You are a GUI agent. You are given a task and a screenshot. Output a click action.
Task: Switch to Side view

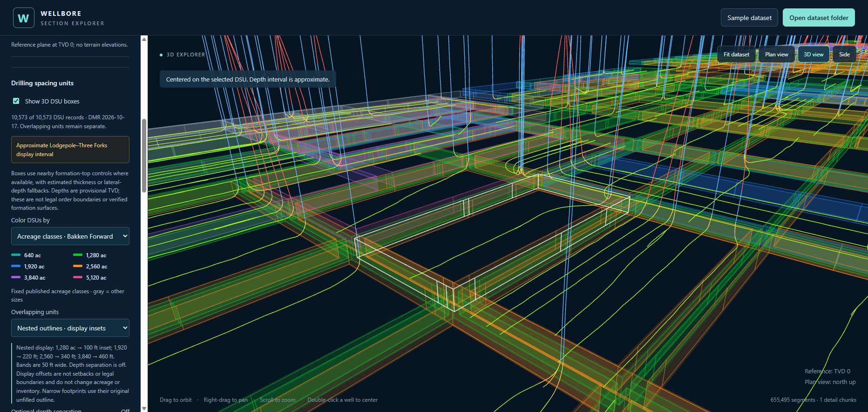[844, 55]
